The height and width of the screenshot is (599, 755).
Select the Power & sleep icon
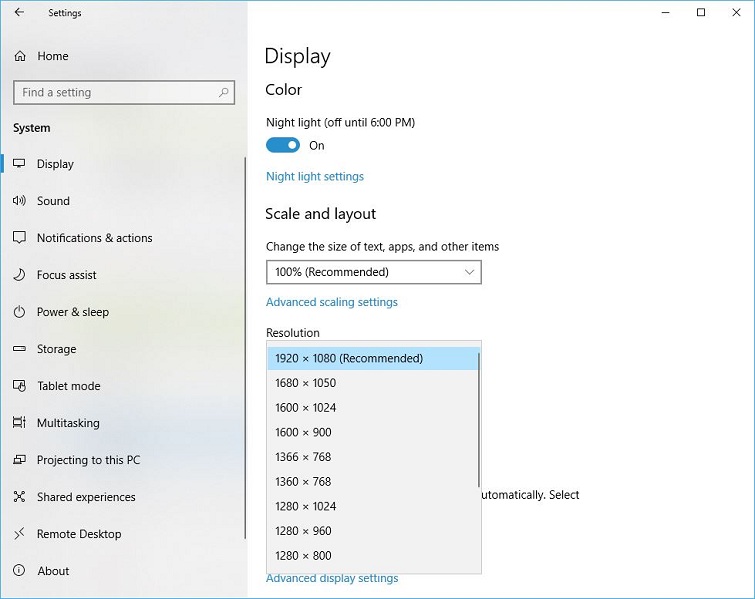coord(19,312)
